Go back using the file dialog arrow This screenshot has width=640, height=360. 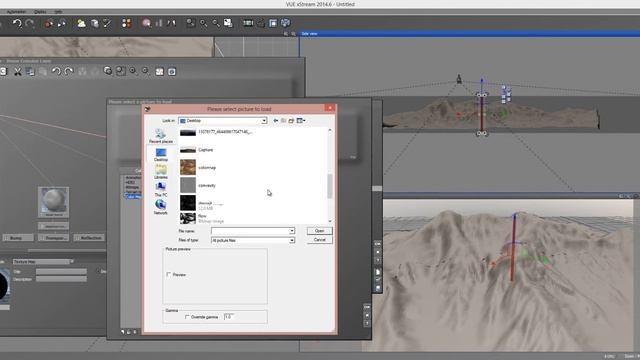[x=276, y=121]
